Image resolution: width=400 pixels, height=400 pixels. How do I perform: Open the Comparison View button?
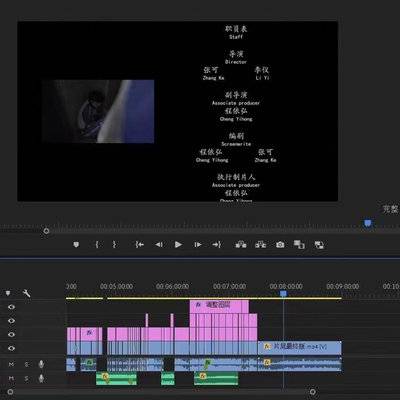coord(299,245)
